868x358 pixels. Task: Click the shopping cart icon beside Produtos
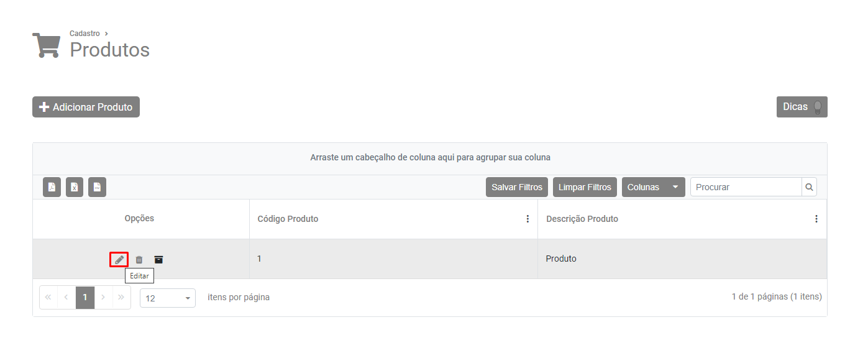(x=46, y=45)
